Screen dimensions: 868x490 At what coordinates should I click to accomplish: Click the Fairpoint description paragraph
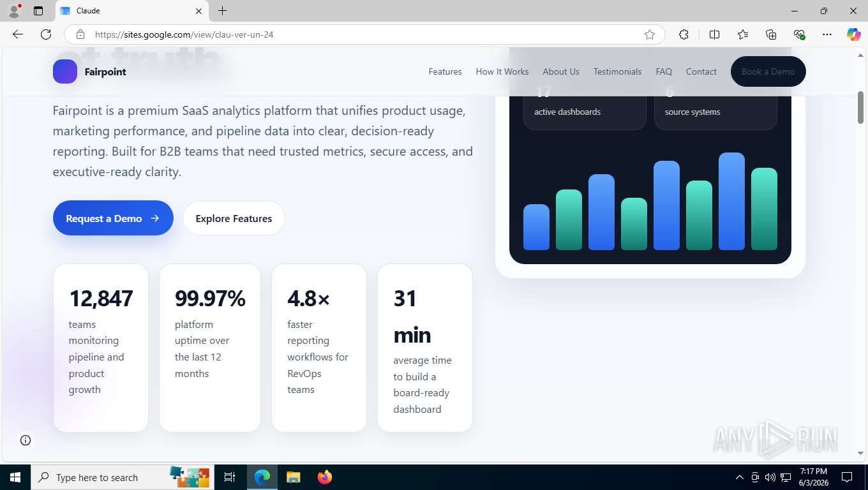(263, 141)
